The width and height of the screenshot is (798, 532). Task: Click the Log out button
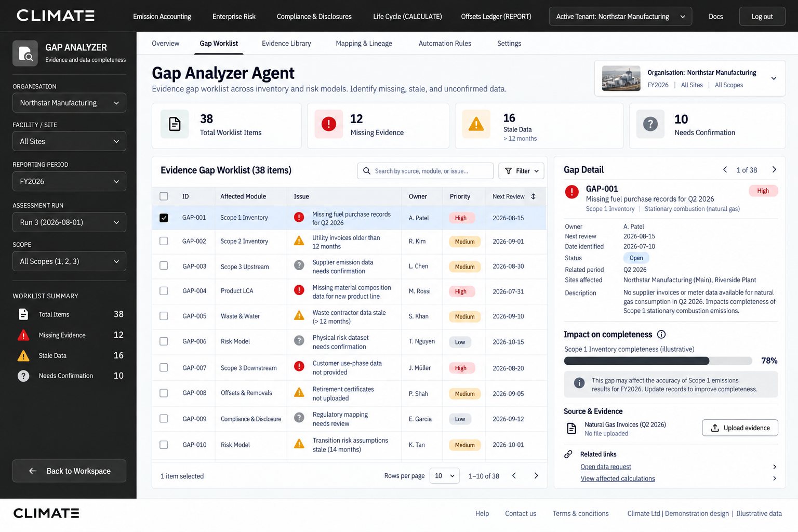pos(762,17)
